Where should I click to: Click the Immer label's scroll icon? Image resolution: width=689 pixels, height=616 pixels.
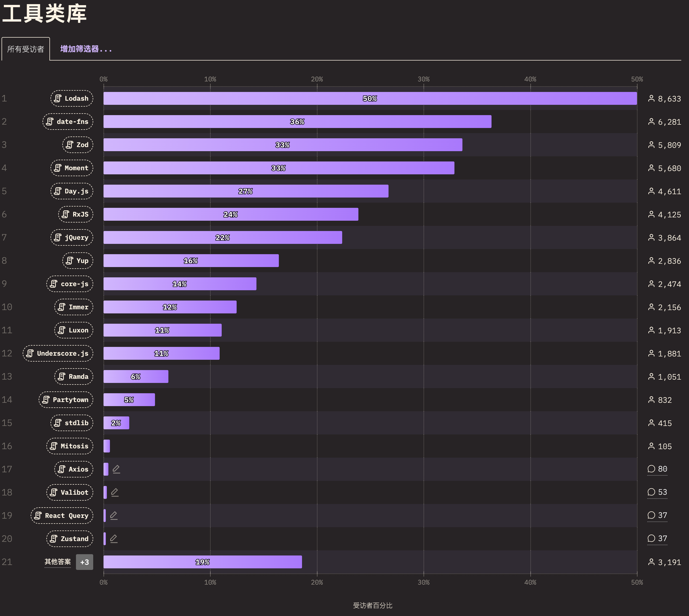(x=62, y=307)
